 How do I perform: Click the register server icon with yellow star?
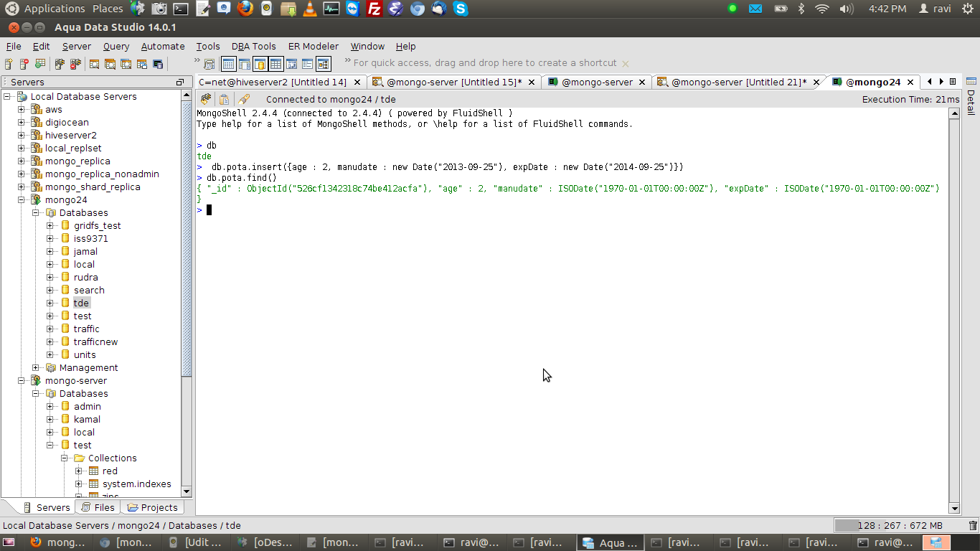[x=9, y=64]
